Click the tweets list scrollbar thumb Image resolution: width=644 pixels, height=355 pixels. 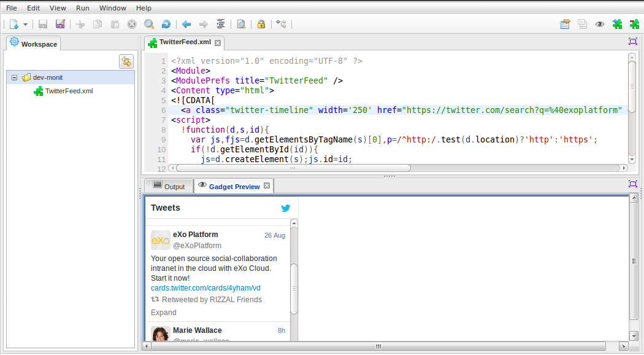[294, 288]
